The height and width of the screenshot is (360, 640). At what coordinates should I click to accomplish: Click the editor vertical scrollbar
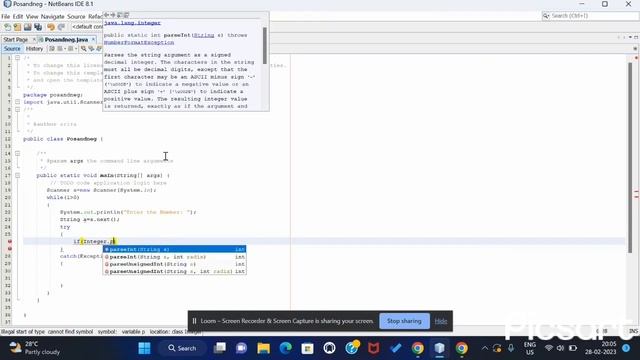point(630,159)
